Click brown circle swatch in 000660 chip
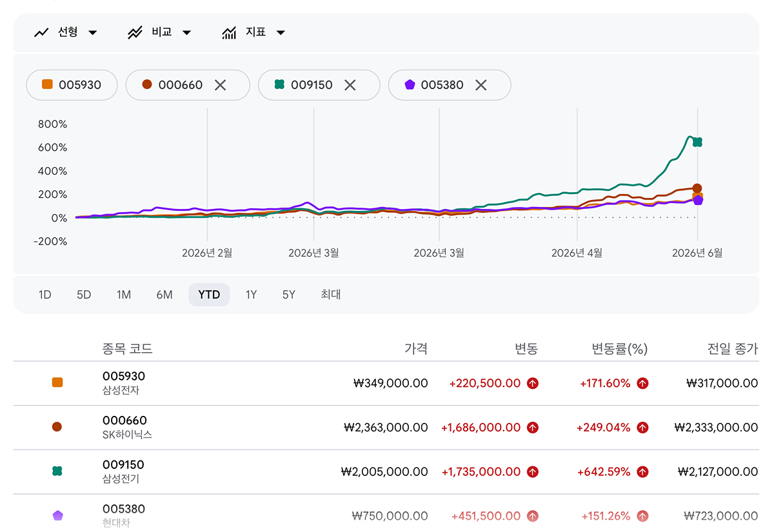774x532 pixels. coord(146,84)
